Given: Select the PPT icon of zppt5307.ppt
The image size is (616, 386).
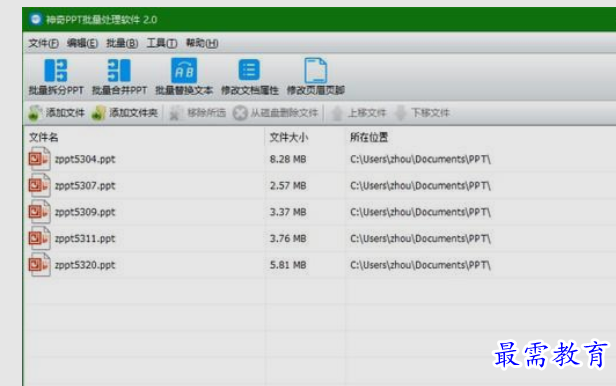Looking at the screenshot, I should (39, 185).
